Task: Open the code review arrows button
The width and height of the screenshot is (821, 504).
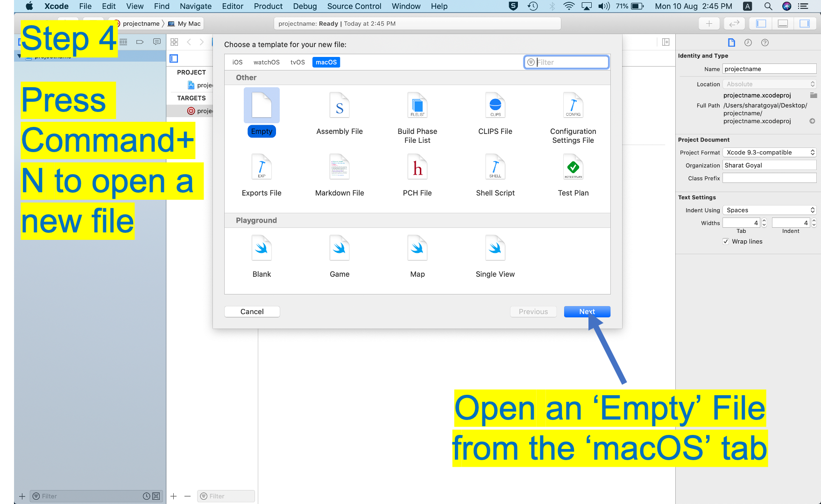Action: pyautogui.click(x=735, y=23)
